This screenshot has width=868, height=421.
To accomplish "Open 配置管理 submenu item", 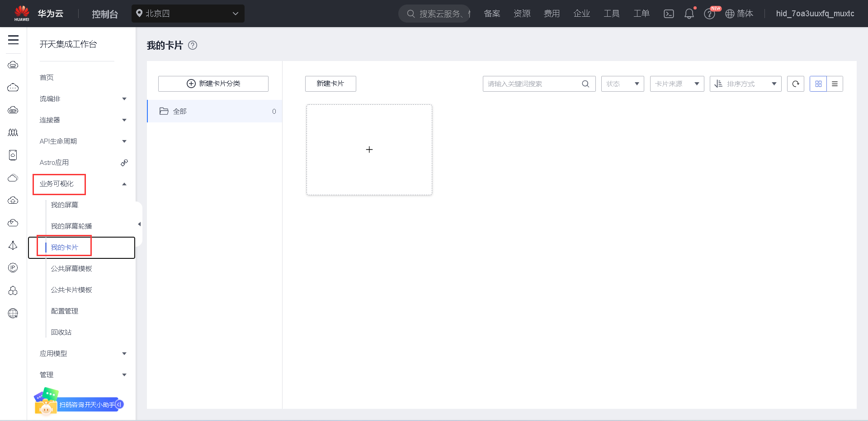I will tap(65, 311).
